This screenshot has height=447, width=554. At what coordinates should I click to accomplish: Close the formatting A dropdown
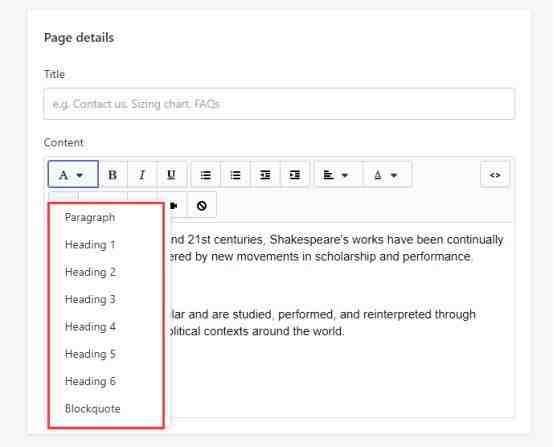73,175
